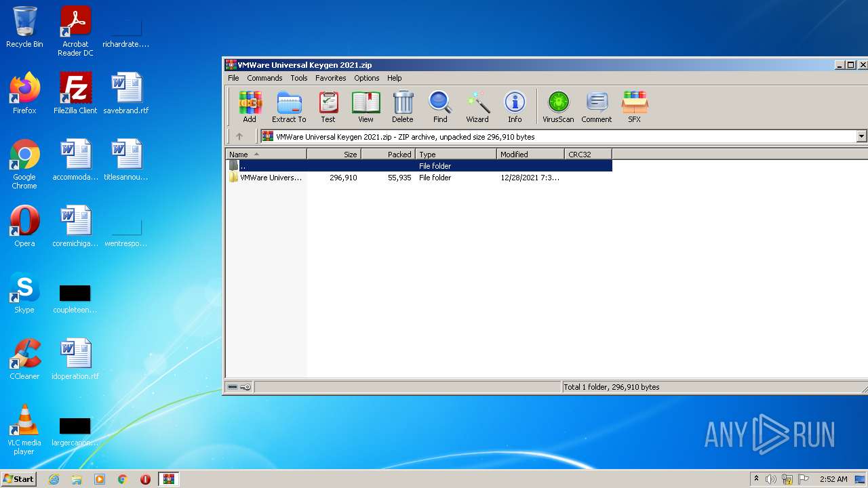Click the Start button
This screenshot has height=488, width=868.
point(19,479)
